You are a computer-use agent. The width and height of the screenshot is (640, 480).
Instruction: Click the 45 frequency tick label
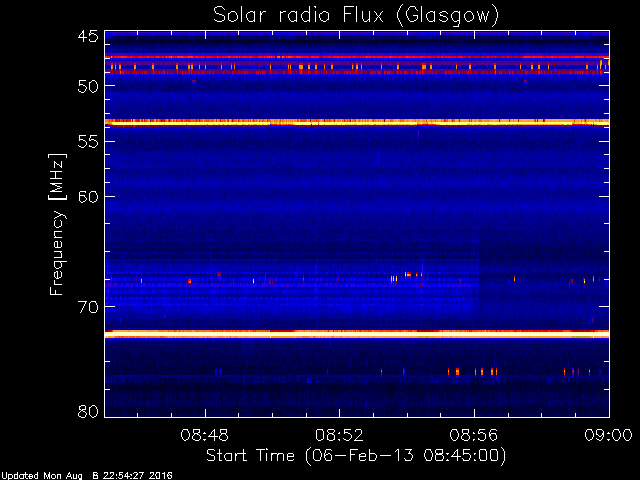[88, 37]
